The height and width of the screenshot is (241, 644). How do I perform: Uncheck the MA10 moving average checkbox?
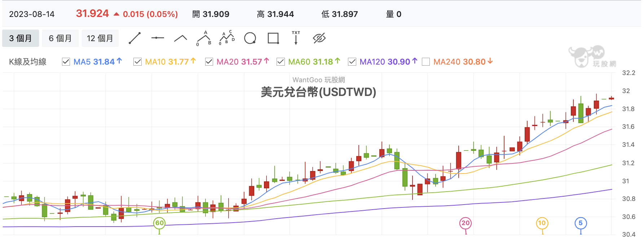click(x=137, y=62)
